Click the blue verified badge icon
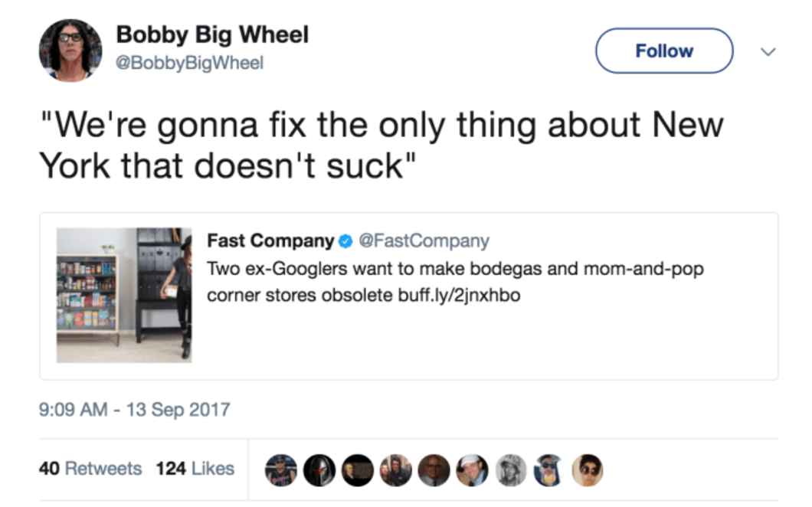Screen dimensions: 812x507 pos(345,241)
